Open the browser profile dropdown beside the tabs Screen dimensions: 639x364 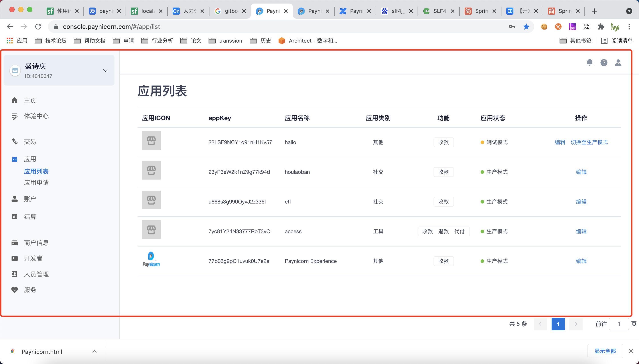point(629,11)
